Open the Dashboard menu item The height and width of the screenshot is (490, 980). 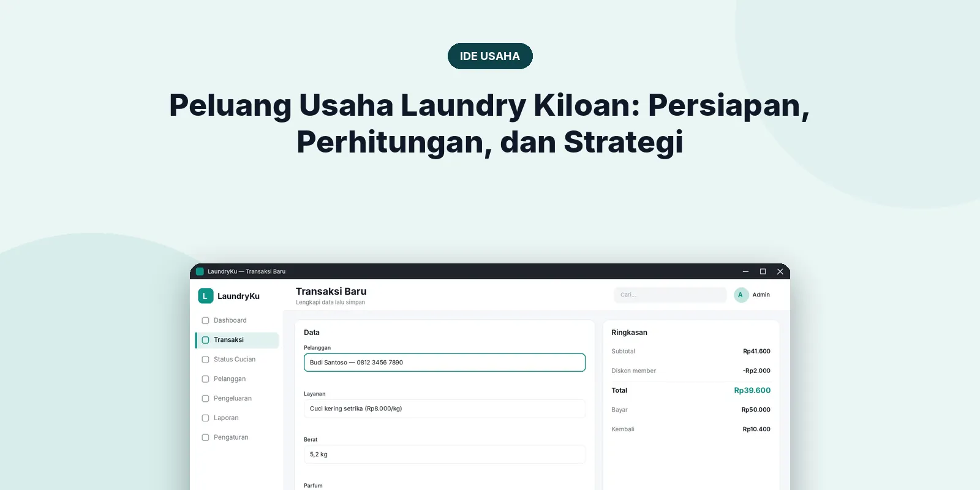(x=237, y=320)
